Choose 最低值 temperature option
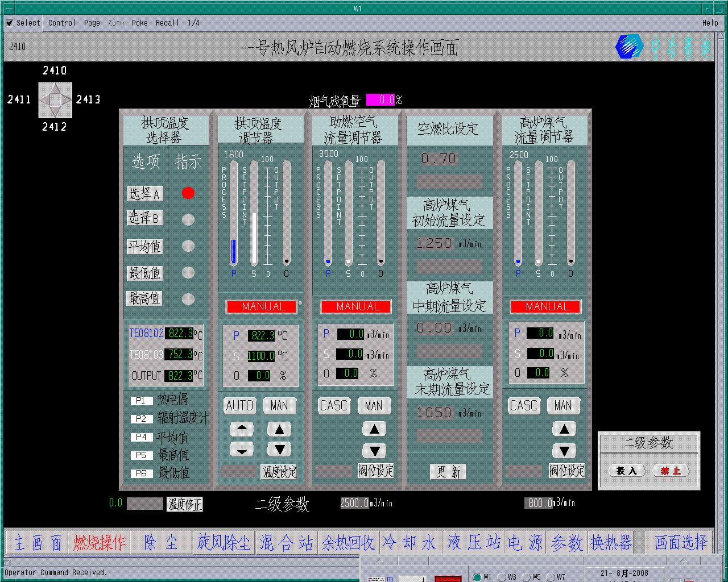 coord(145,273)
